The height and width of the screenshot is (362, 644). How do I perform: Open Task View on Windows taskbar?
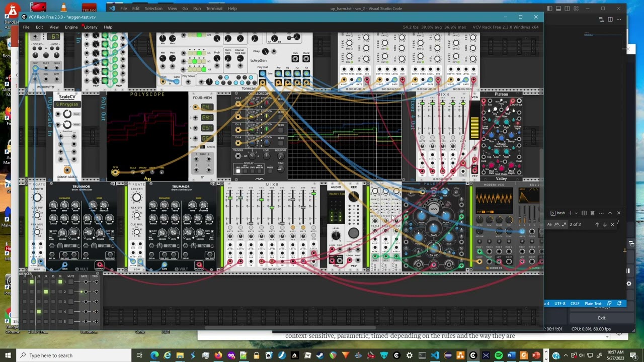pos(139,355)
